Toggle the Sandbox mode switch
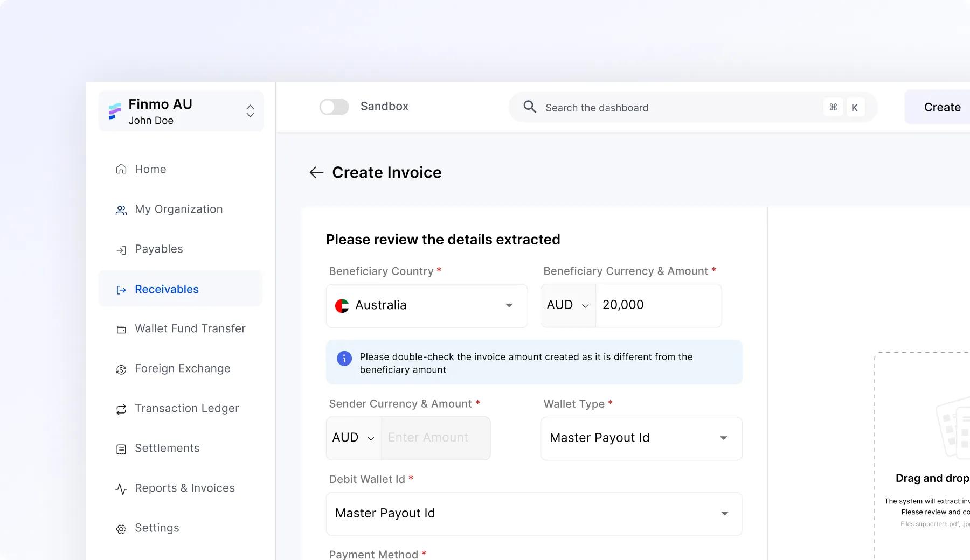This screenshot has height=560, width=970. pos(334,107)
